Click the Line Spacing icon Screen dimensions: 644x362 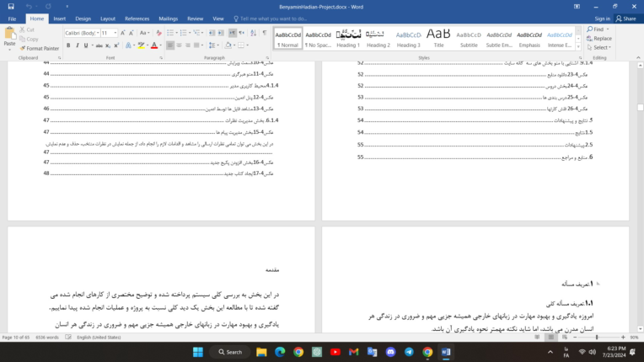pyautogui.click(x=212, y=45)
